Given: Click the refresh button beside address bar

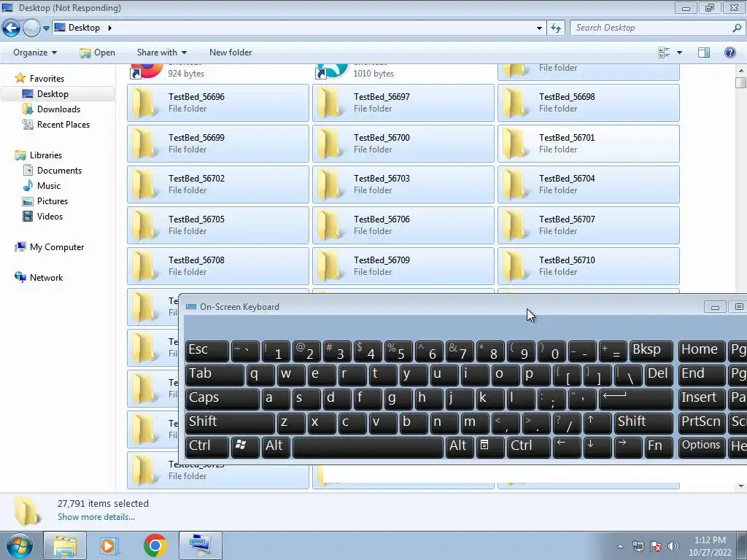Looking at the screenshot, I should pyautogui.click(x=556, y=28).
